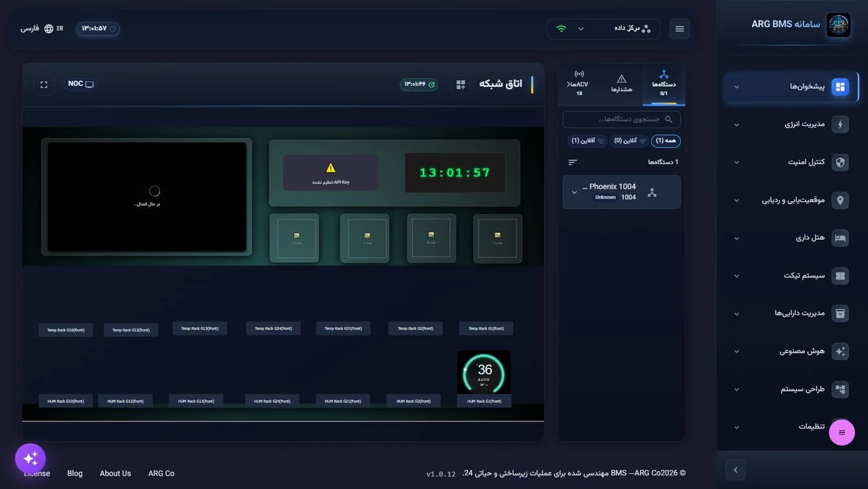Viewport: 868px width, 489px height.
Task: Click the location tracking pin icon
Action: coord(840,200)
